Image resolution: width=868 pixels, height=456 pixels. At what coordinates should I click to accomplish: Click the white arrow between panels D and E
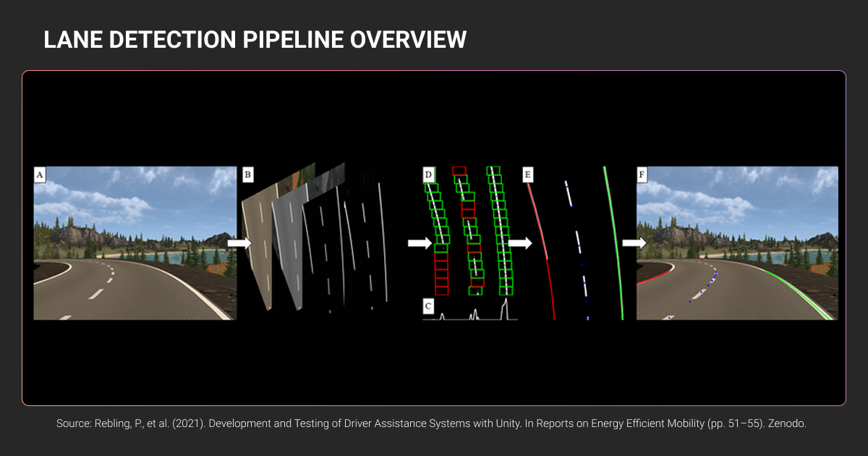click(519, 244)
